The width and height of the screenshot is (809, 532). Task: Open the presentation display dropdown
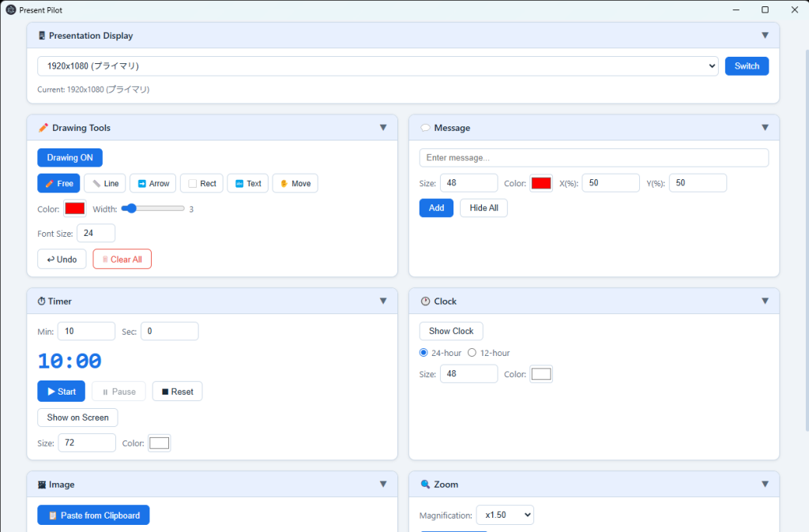377,66
